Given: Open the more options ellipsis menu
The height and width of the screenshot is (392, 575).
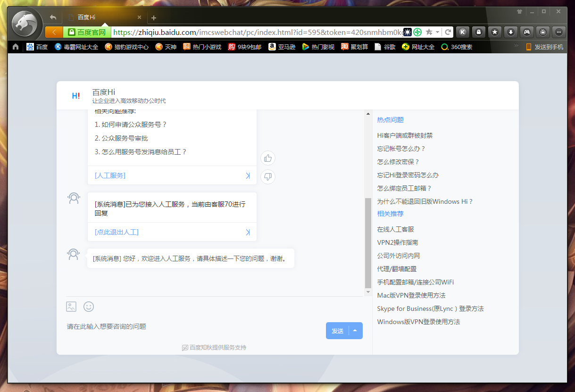Looking at the screenshot, I should tap(558, 32).
